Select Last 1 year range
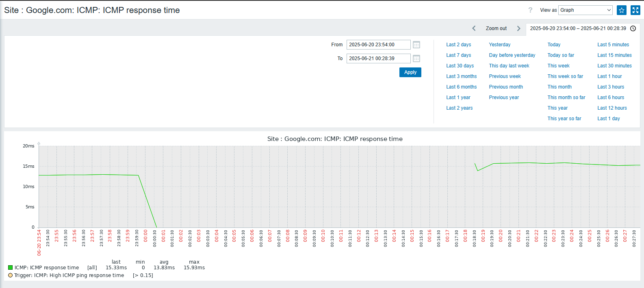Image resolution: width=644 pixels, height=288 pixels. pos(458,97)
